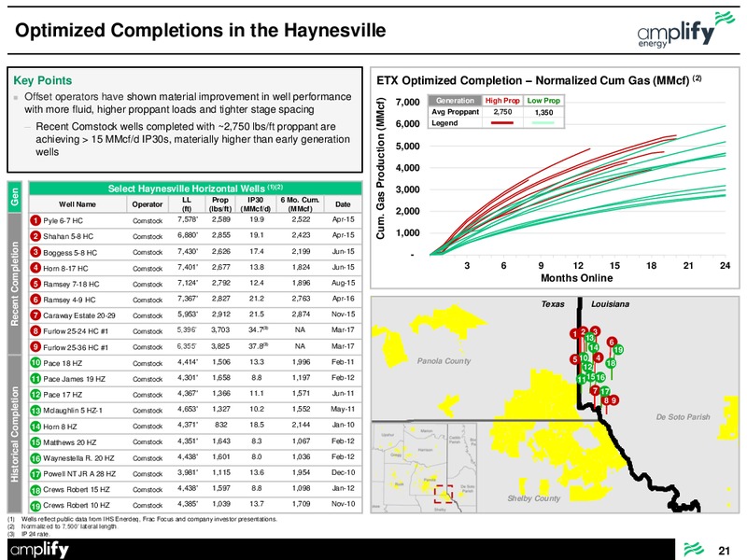The height and width of the screenshot is (560, 747).
Task: Click red badge 1 beside Pyle 6-7 HC
Action: coord(35,220)
